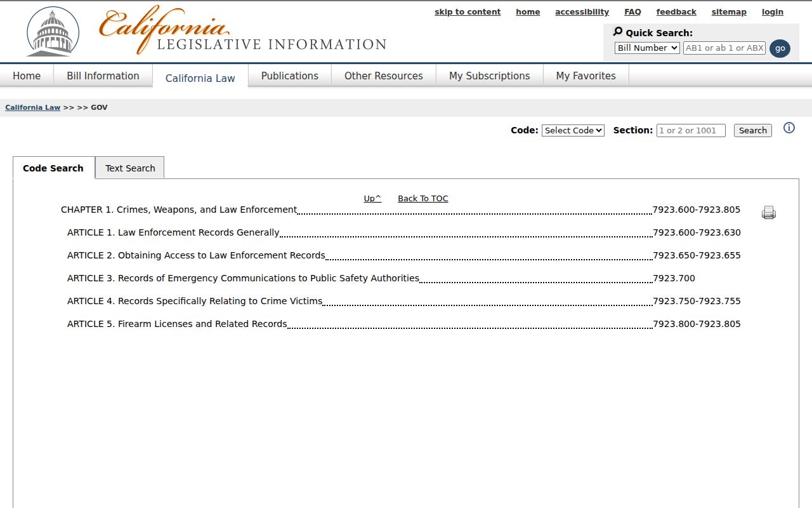The image size is (812, 508).
Task: Open Article 4 Records Relating to Crime Victims
Action: tap(195, 301)
